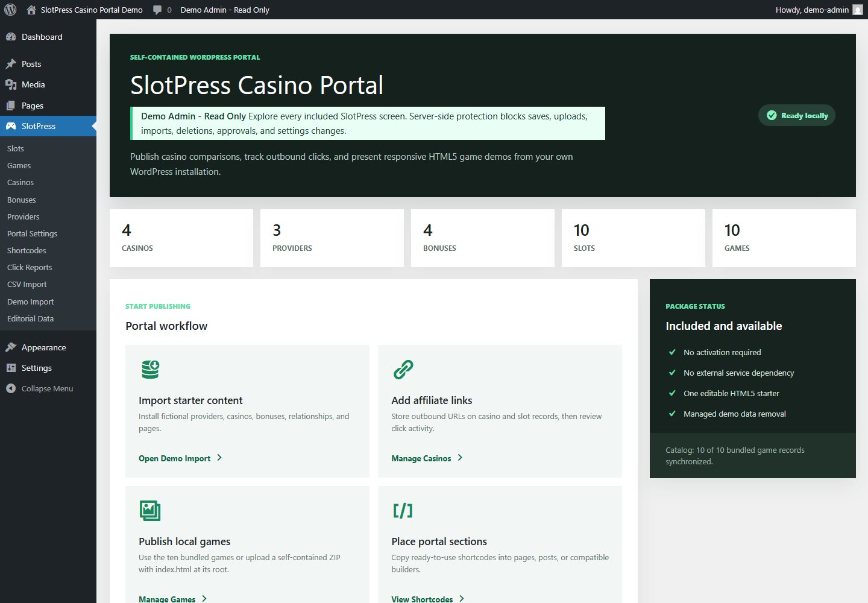Click the WordPress logo icon
Image resolution: width=868 pixels, height=603 pixels.
coord(10,10)
